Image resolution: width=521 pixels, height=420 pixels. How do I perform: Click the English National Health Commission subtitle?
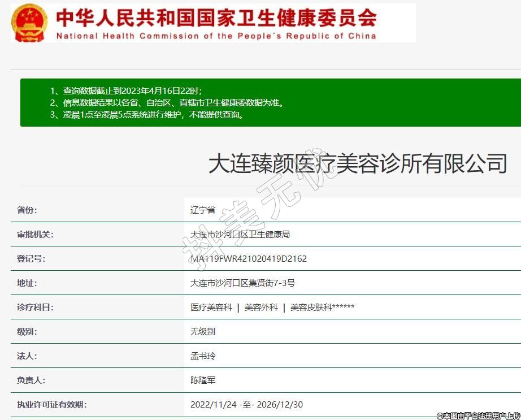click(216, 36)
